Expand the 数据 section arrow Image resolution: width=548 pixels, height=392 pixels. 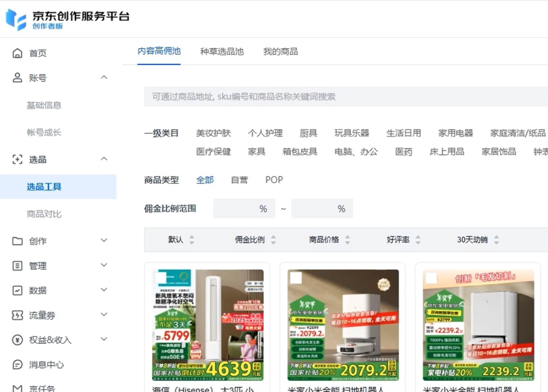(104, 290)
